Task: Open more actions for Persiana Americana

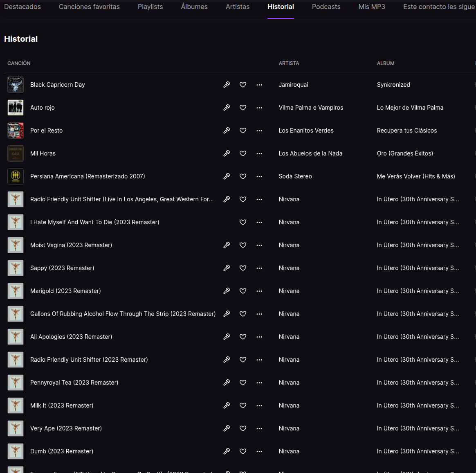Action: (259, 176)
